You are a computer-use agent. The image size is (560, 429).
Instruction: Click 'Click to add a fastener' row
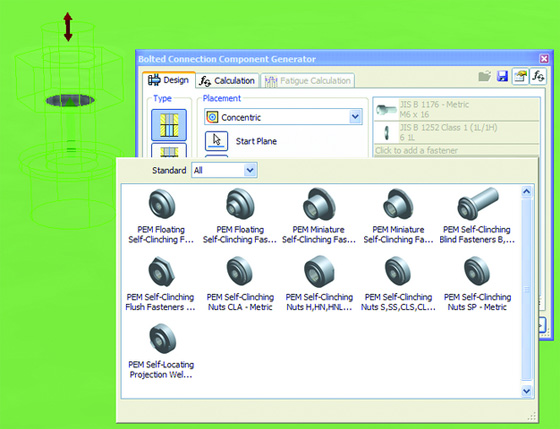click(x=456, y=150)
